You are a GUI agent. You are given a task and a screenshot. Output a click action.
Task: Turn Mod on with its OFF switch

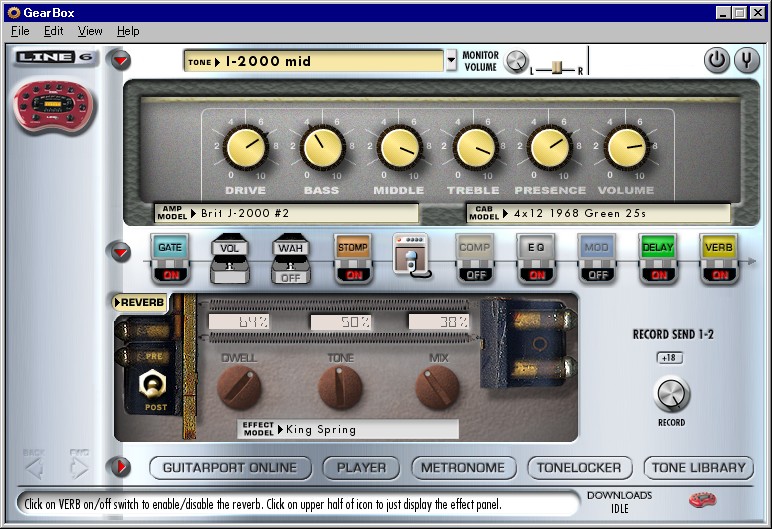(x=598, y=275)
